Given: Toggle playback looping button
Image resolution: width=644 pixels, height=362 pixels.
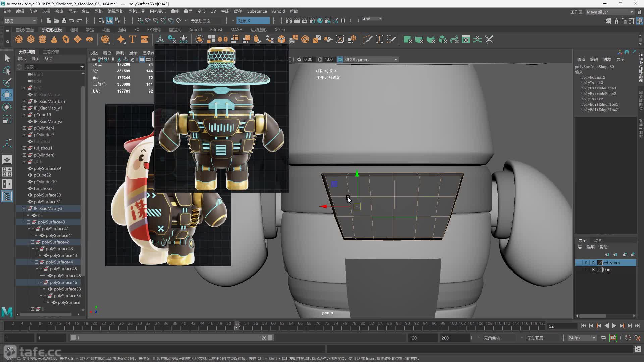Looking at the screenshot, I should [x=603, y=338].
